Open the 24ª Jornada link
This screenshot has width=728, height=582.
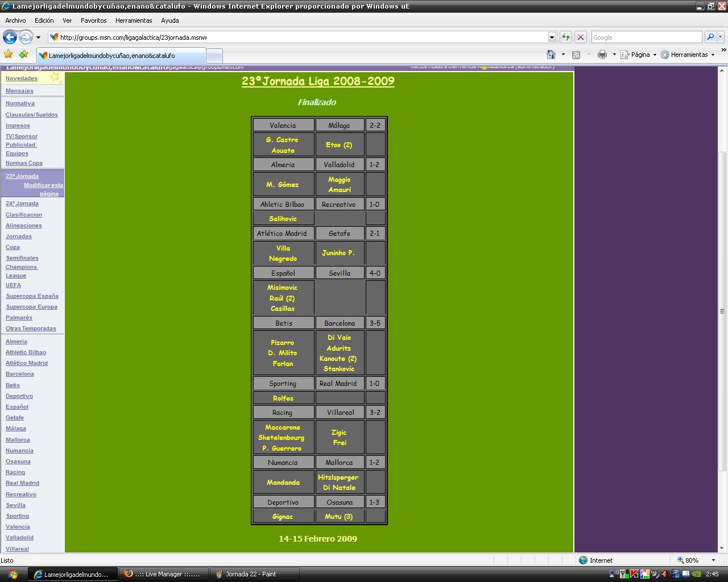pos(22,203)
